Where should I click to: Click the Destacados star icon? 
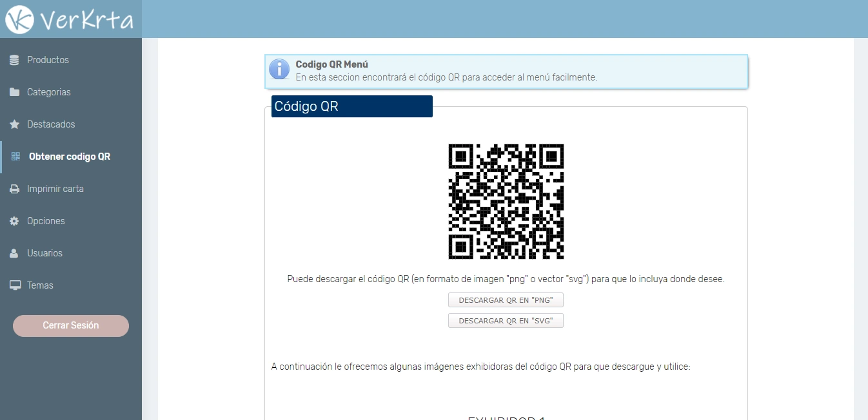pos(14,124)
